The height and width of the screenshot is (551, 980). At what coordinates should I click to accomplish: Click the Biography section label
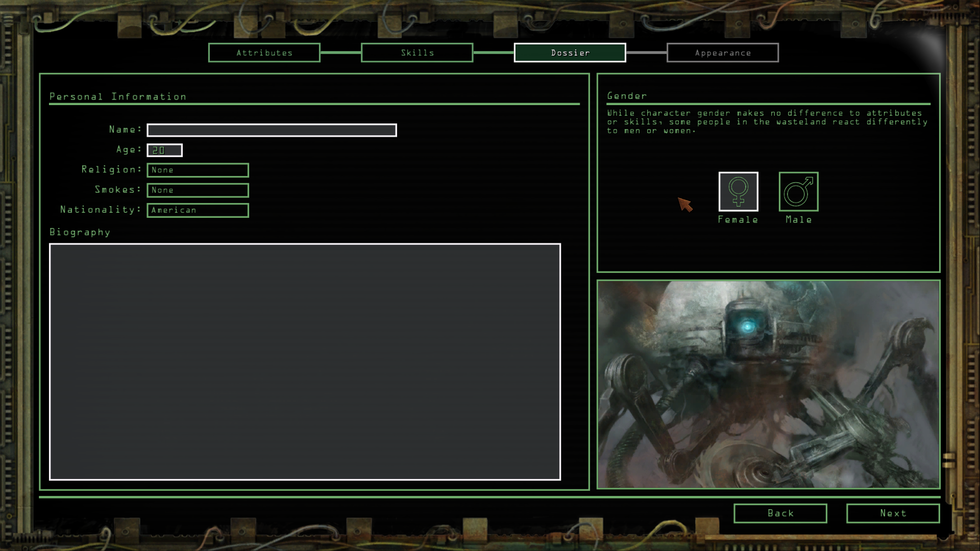(x=80, y=232)
